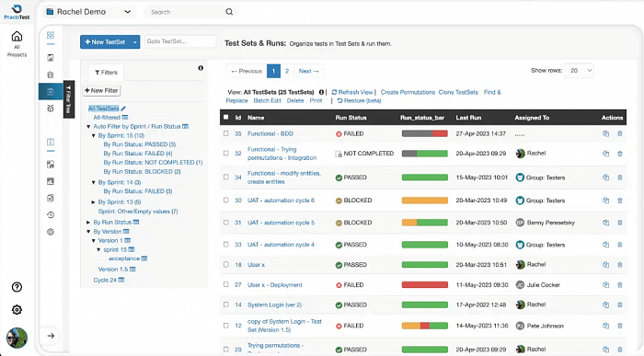Image resolution: width=644 pixels, height=356 pixels.
Task: Select By Run Status: BLOCKED (2) filter
Action: 142,172
